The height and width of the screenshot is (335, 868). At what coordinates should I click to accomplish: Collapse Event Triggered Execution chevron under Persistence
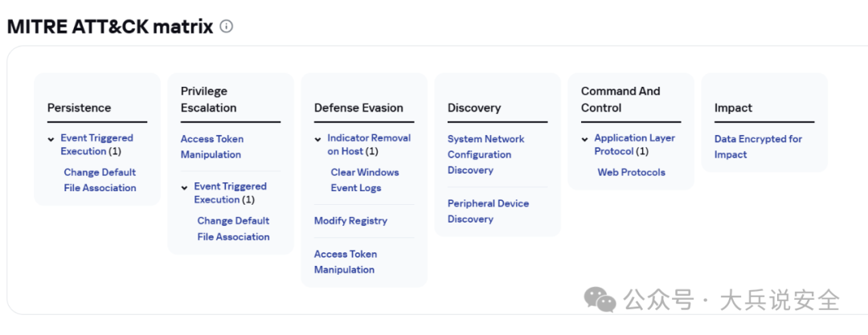coord(51,139)
